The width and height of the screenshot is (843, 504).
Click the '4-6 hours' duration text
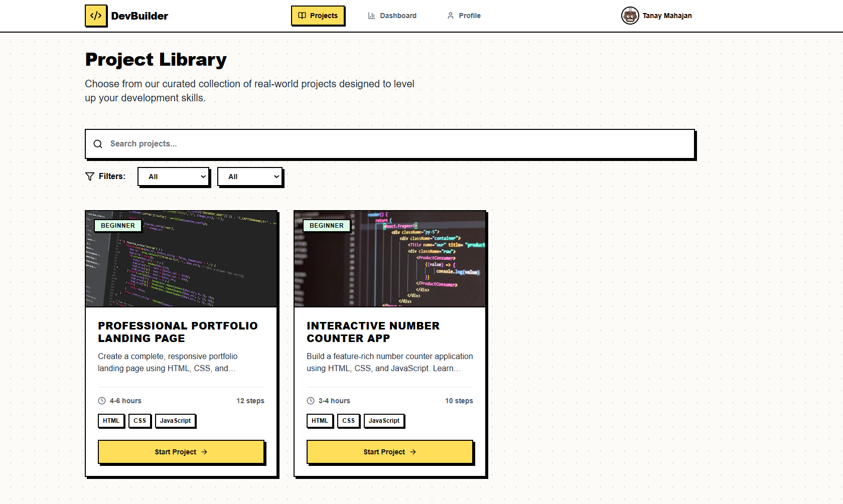[125, 401]
